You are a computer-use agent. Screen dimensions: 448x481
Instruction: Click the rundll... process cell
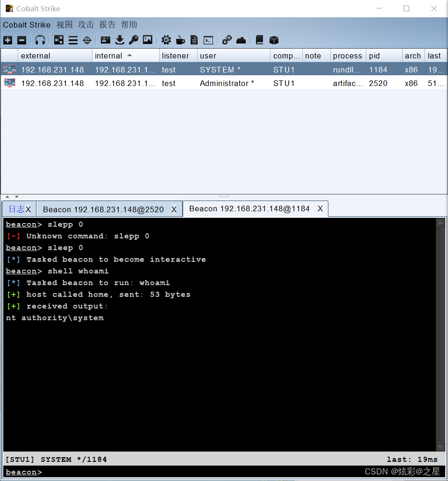pyautogui.click(x=348, y=70)
